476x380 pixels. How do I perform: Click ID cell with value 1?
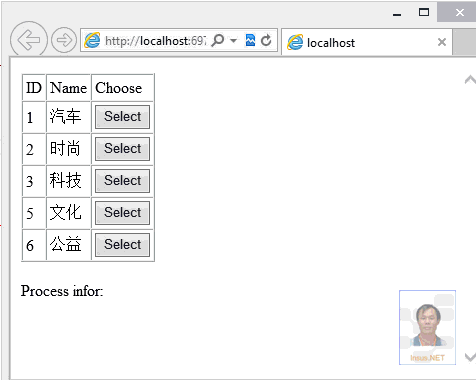tap(34, 117)
